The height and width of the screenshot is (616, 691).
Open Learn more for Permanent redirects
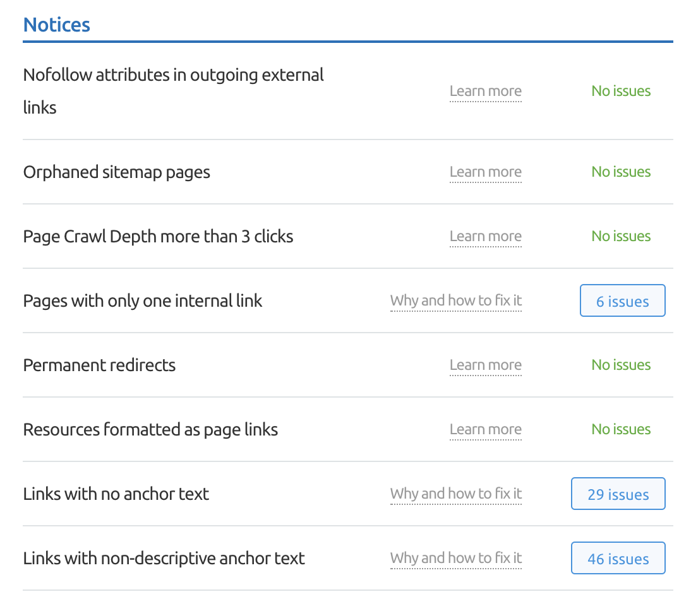(485, 365)
